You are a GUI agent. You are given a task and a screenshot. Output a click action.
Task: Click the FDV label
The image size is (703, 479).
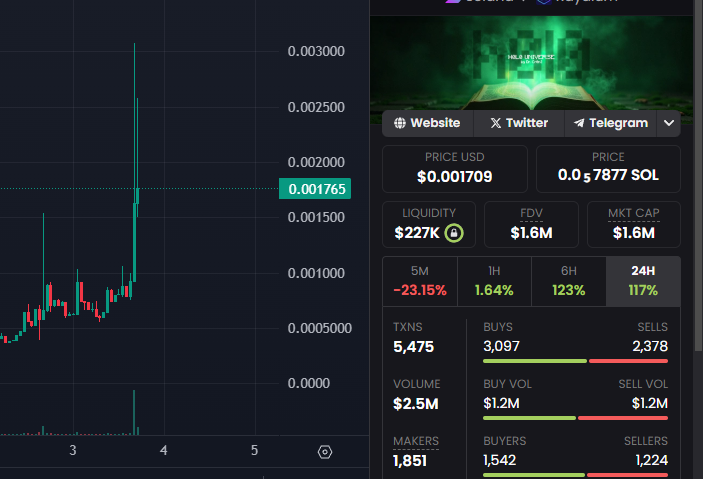[x=531, y=213]
